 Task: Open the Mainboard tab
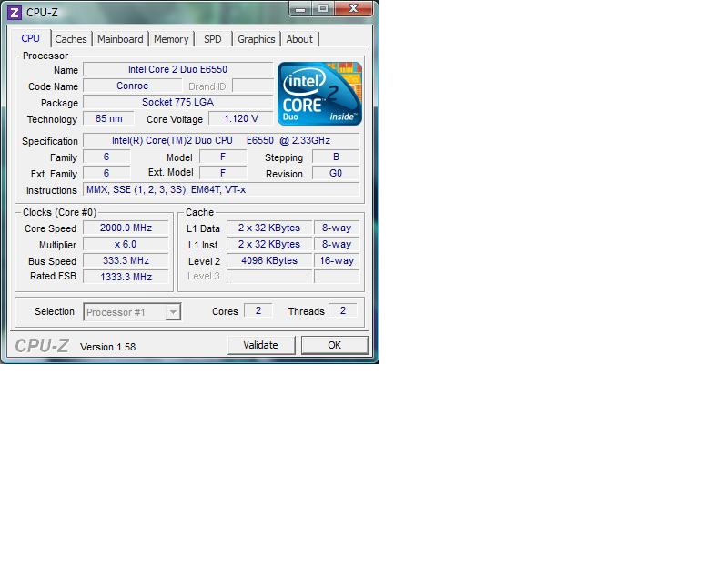tap(120, 39)
